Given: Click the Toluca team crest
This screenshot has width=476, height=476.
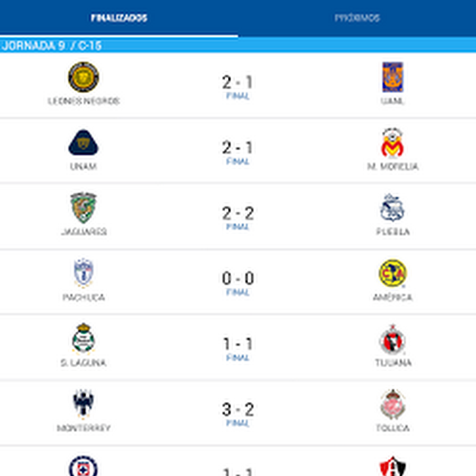Looking at the screenshot, I should 392,405.
